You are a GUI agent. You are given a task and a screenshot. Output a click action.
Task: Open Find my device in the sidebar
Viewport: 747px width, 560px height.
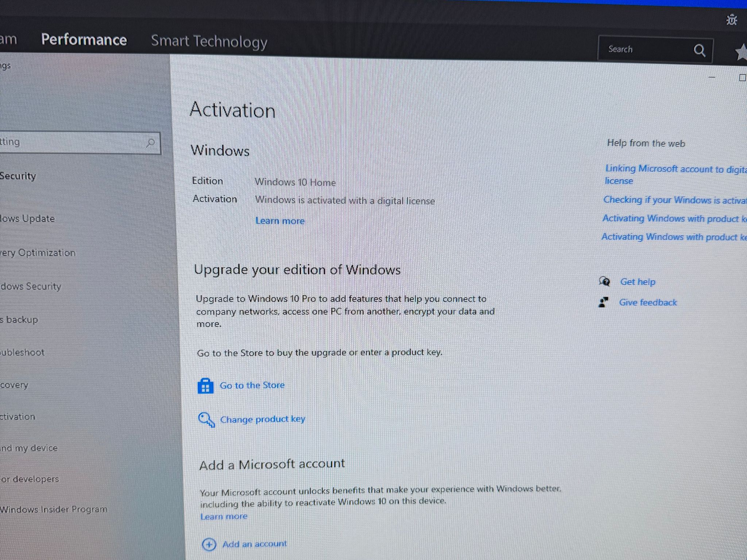pos(29,448)
